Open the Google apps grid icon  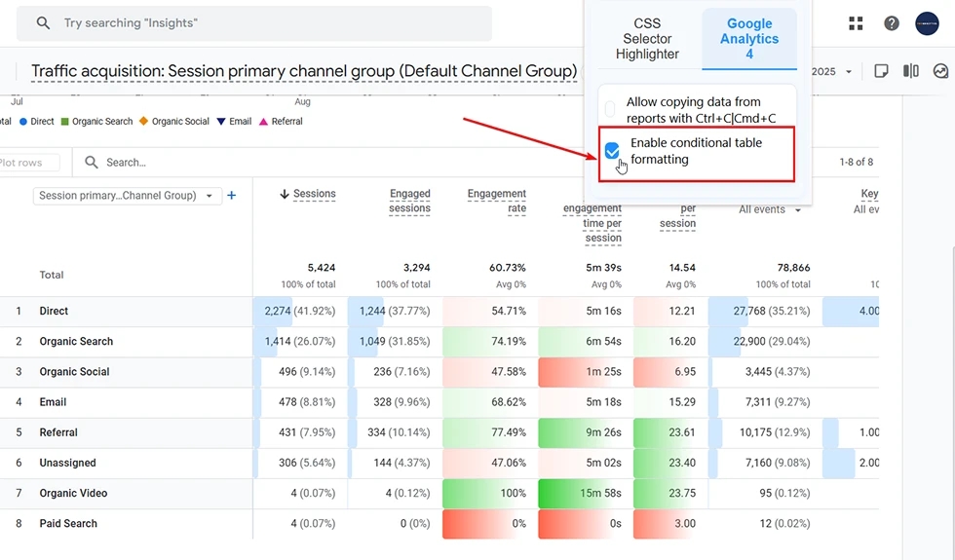[x=856, y=23]
